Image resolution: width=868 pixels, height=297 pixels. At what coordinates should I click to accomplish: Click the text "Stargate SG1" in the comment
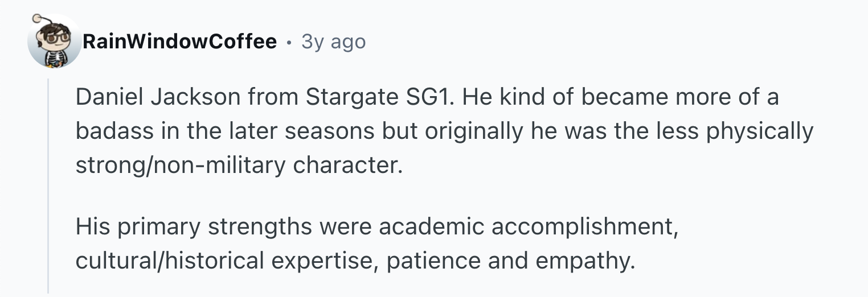coord(379,98)
